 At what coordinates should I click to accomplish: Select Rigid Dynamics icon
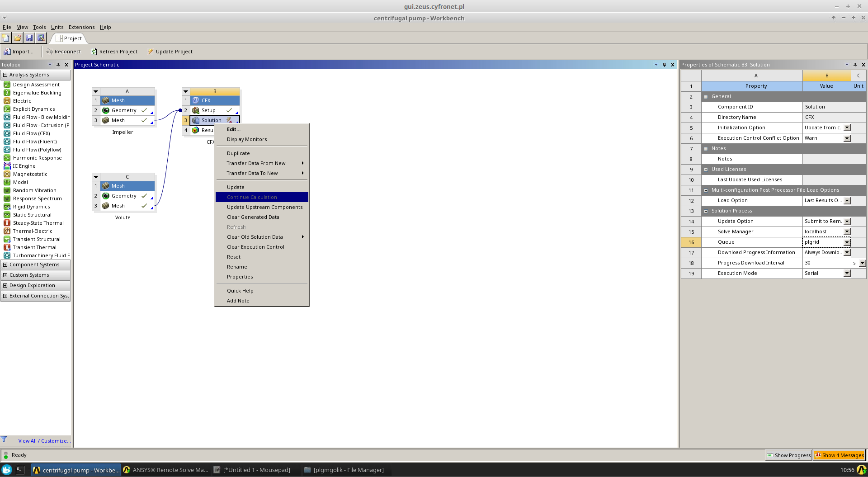point(7,207)
